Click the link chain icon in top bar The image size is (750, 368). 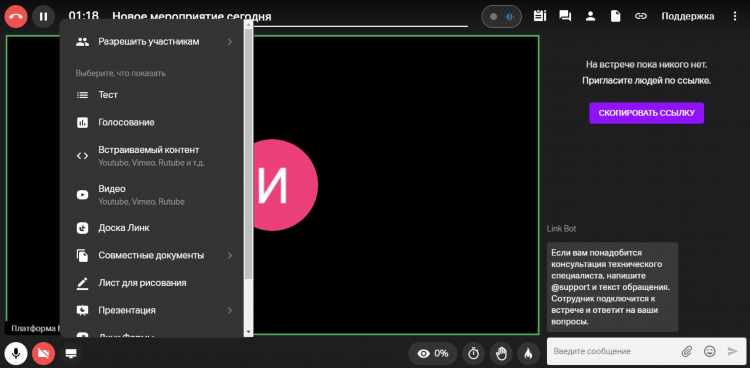click(640, 16)
